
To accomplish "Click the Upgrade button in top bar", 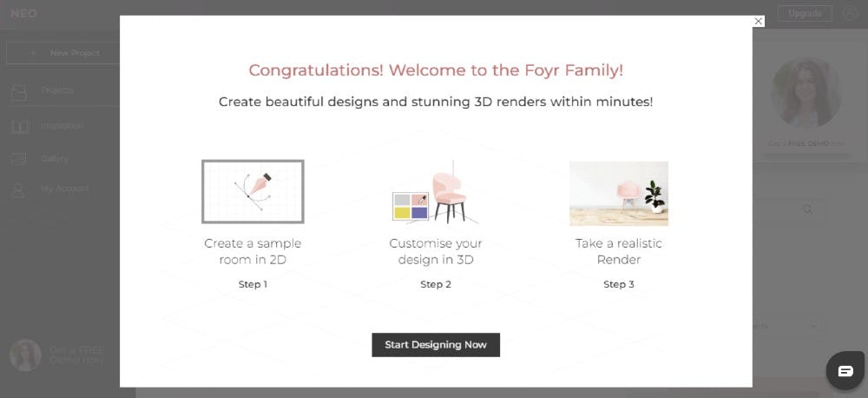I will [805, 13].
